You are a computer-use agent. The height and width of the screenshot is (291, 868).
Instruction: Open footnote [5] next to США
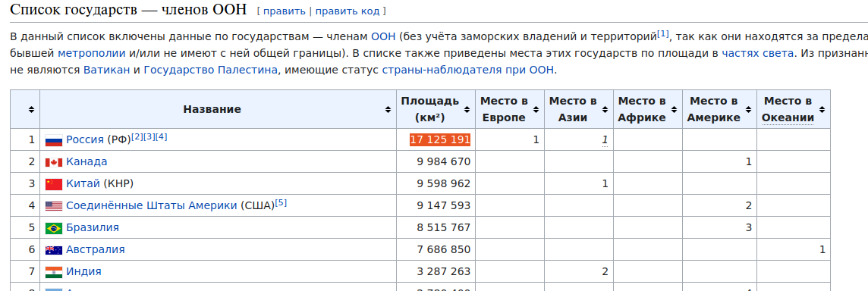tap(281, 203)
